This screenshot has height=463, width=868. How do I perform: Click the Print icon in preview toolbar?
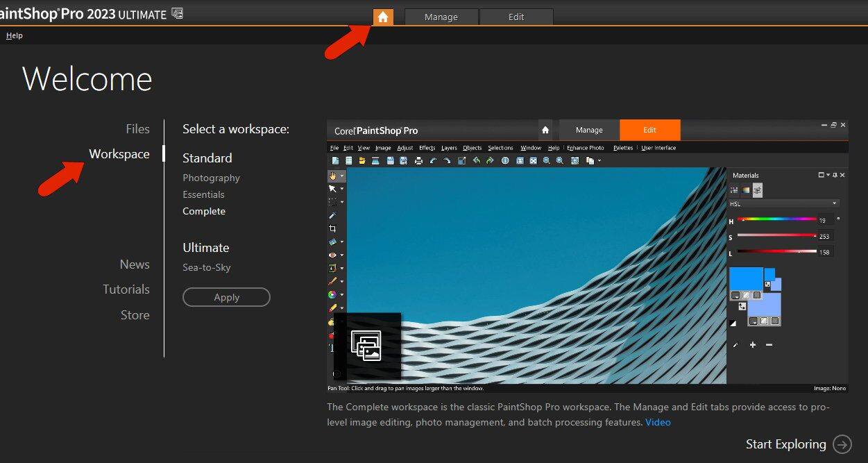point(418,160)
